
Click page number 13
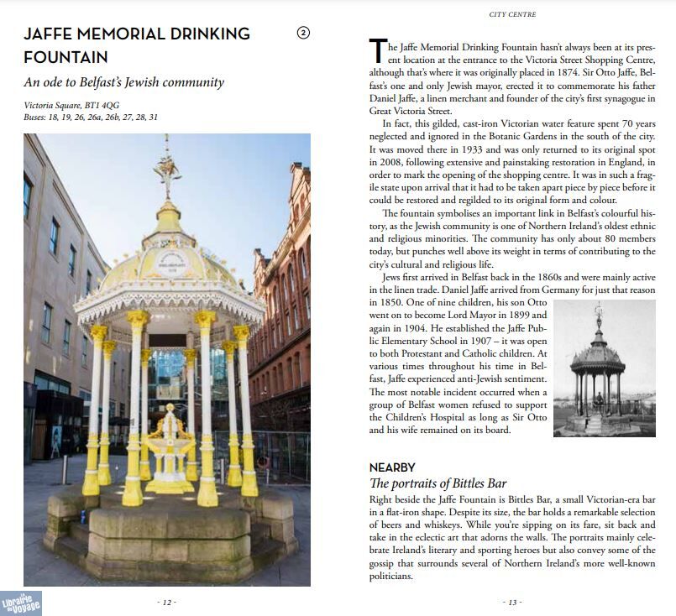coord(512,603)
